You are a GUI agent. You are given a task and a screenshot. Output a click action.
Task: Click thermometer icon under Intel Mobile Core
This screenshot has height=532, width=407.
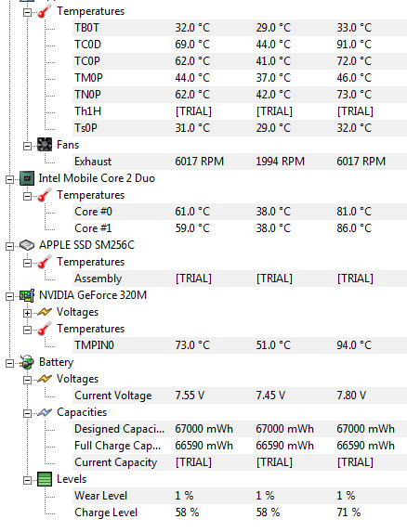click(x=45, y=195)
